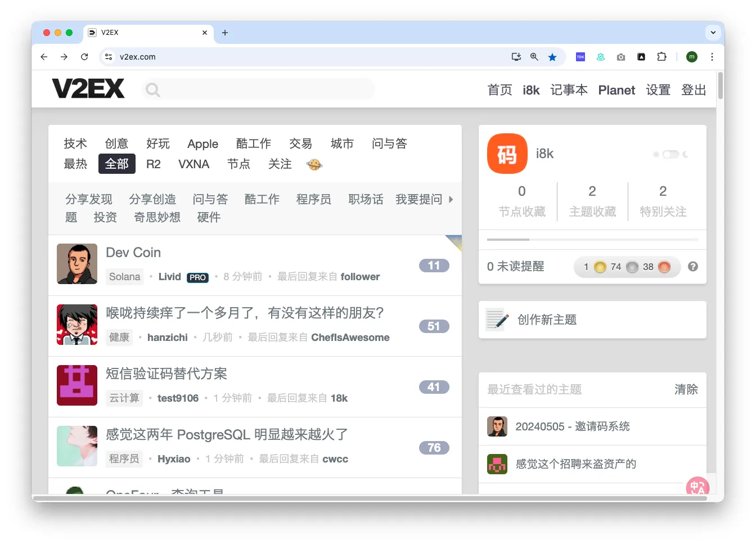This screenshot has width=756, height=544.
Task: Click the TDK extension icon in the toolbar
Action: coord(580,57)
